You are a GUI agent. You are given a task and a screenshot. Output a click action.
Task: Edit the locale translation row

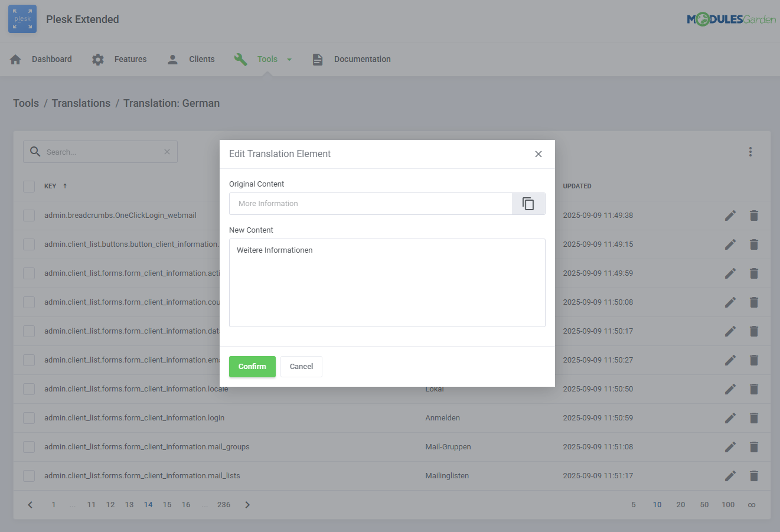[730, 389]
